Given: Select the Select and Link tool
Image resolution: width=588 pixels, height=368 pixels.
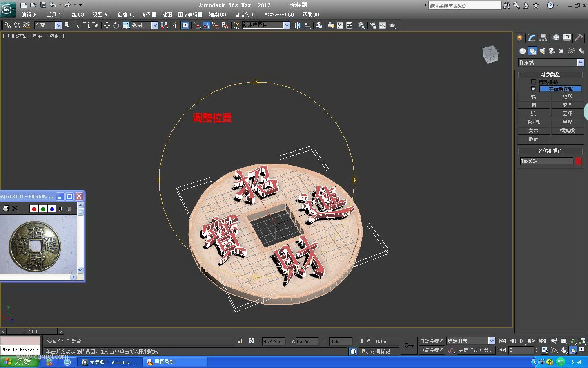Looking at the screenshot, I should click(8, 25).
